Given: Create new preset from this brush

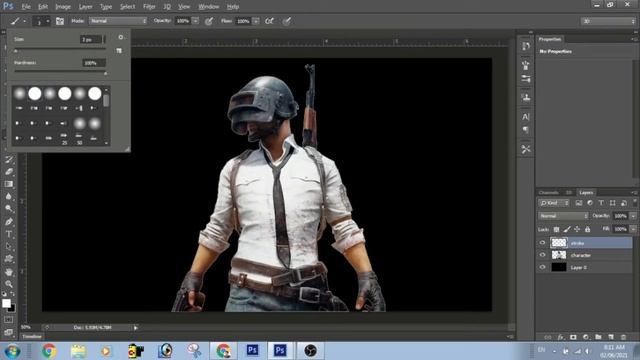Looking at the screenshot, I should click(x=119, y=51).
